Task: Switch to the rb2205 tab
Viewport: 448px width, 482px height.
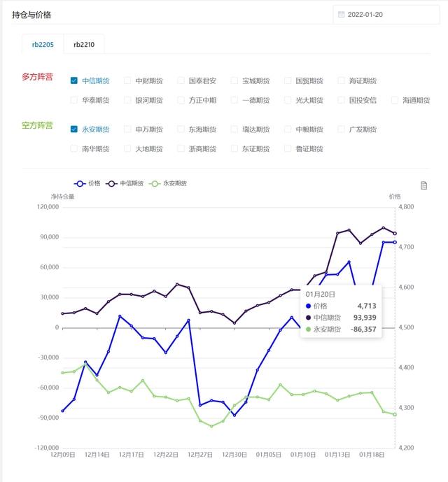Action: click(x=43, y=45)
